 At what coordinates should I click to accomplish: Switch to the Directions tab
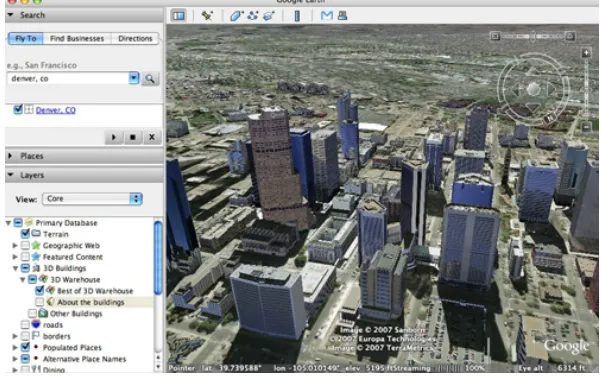click(x=135, y=38)
